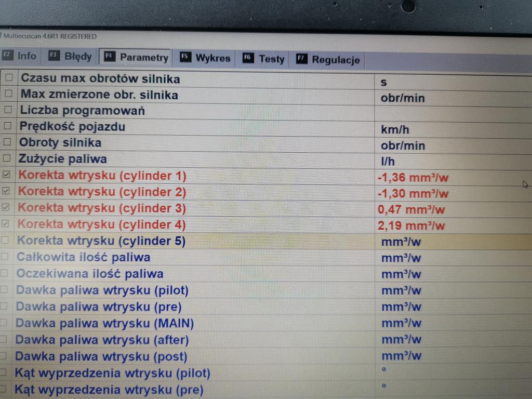Click the F6 key icon
532x399 pixels.
248,58
